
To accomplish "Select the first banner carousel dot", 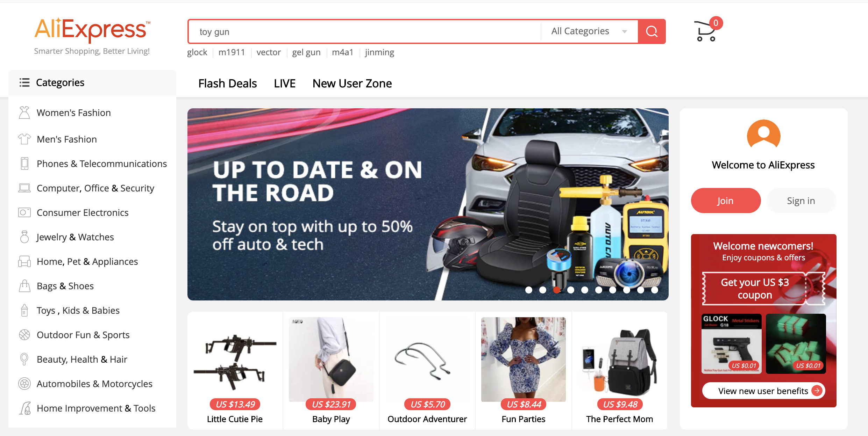I will pyautogui.click(x=529, y=290).
